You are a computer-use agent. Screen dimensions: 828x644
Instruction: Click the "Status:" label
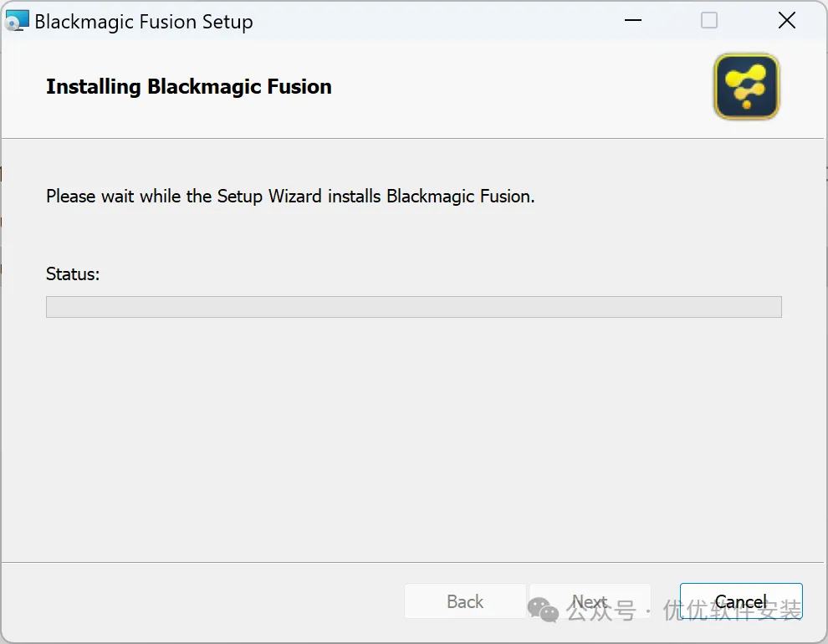[x=73, y=273]
